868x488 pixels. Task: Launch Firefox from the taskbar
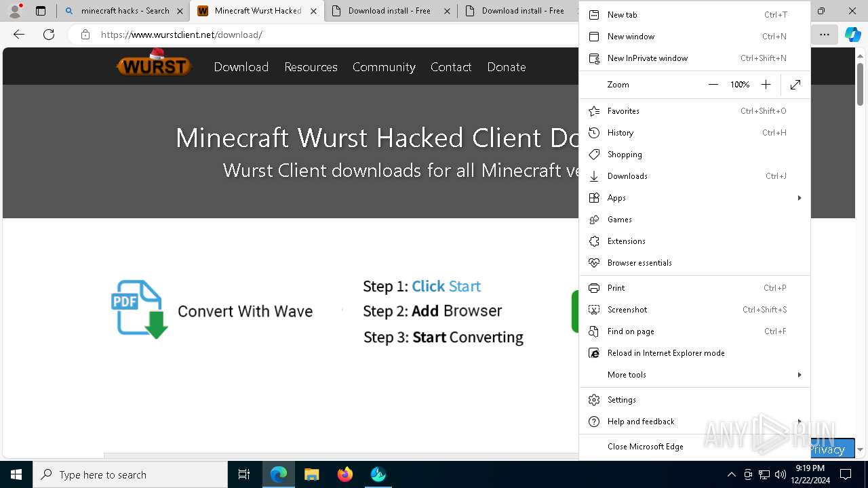click(x=345, y=474)
